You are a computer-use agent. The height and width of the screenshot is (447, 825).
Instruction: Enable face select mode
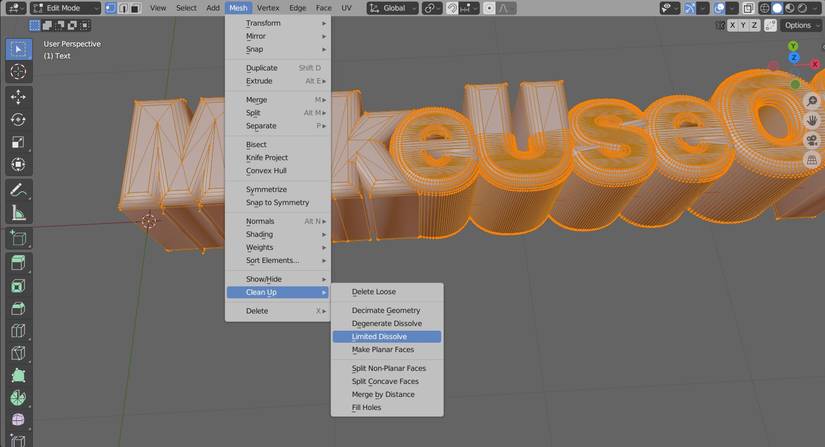pos(136,8)
